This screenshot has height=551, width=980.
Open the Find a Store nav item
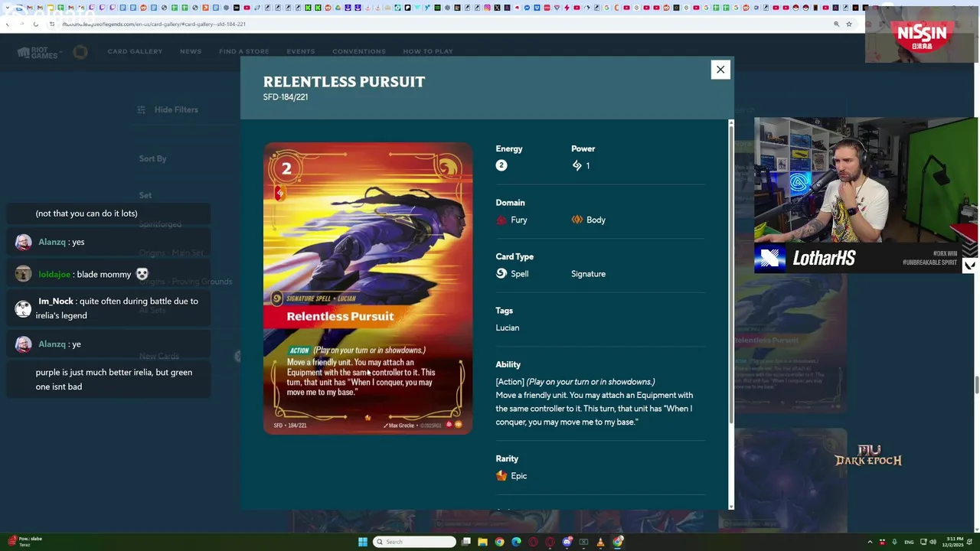(x=243, y=51)
